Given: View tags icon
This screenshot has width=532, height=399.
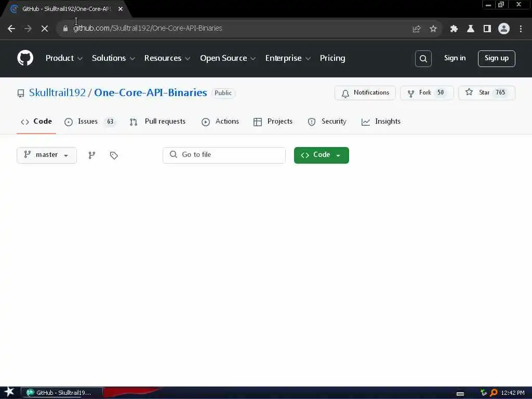Looking at the screenshot, I should click(114, 155).
